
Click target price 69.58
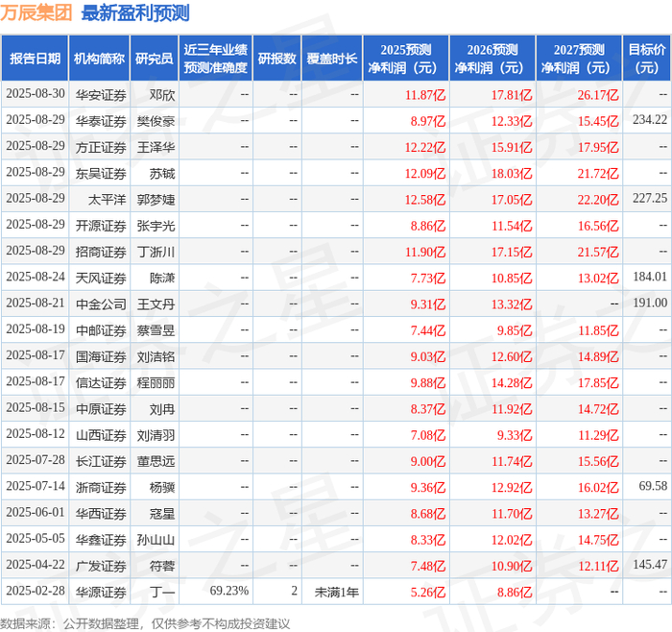653,486
